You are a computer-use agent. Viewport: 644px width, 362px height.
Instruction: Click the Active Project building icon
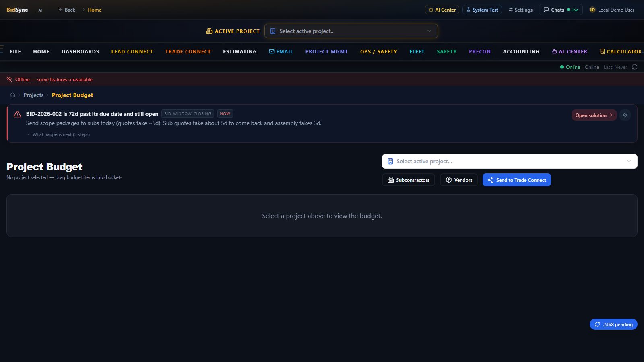tap(209, 31)
